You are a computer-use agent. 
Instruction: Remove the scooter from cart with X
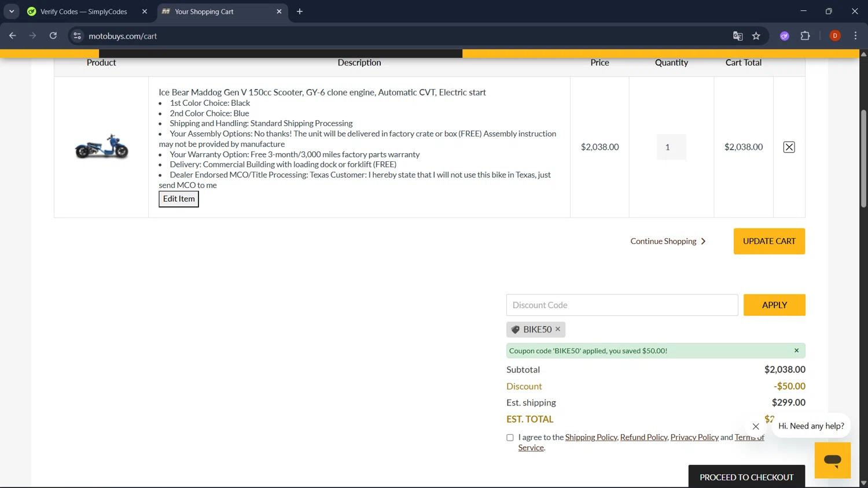point(789,147)
